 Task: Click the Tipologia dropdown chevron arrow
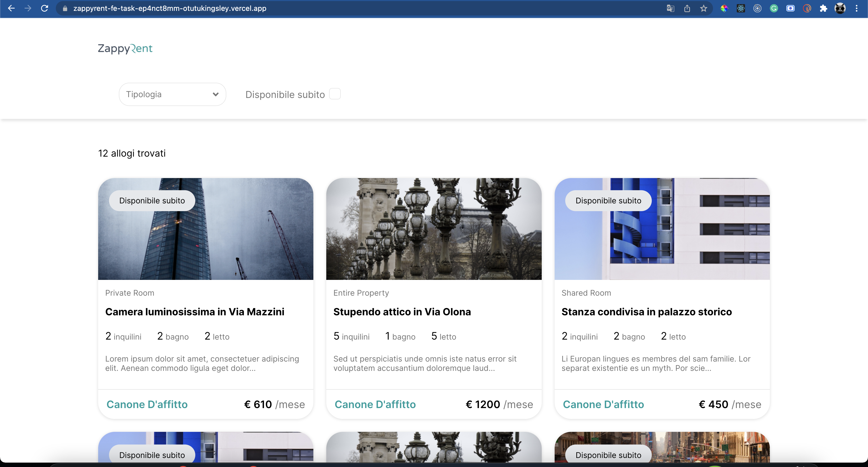216,94
